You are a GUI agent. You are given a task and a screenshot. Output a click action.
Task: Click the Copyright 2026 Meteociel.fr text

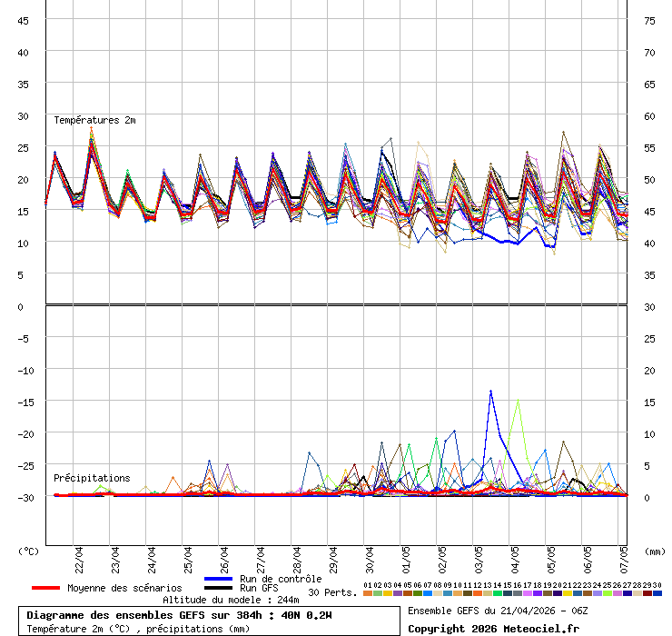tap(493, 629)
